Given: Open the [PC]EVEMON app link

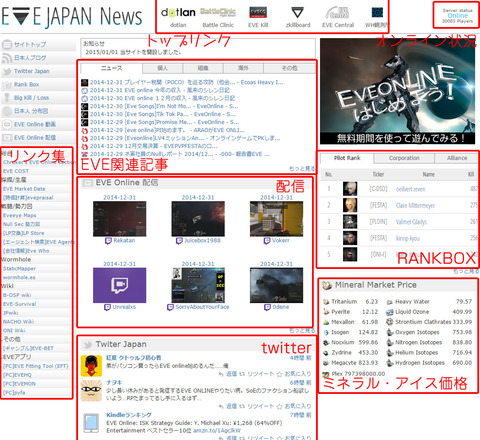Looking at the screenshot, I should [x=19, y=384].
